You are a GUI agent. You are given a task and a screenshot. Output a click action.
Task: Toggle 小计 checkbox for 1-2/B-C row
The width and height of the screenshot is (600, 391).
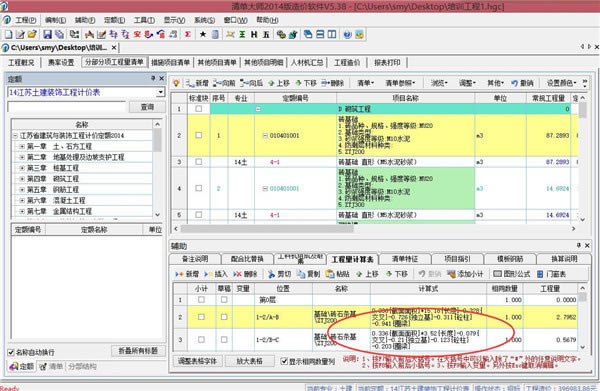click(201, 339)
